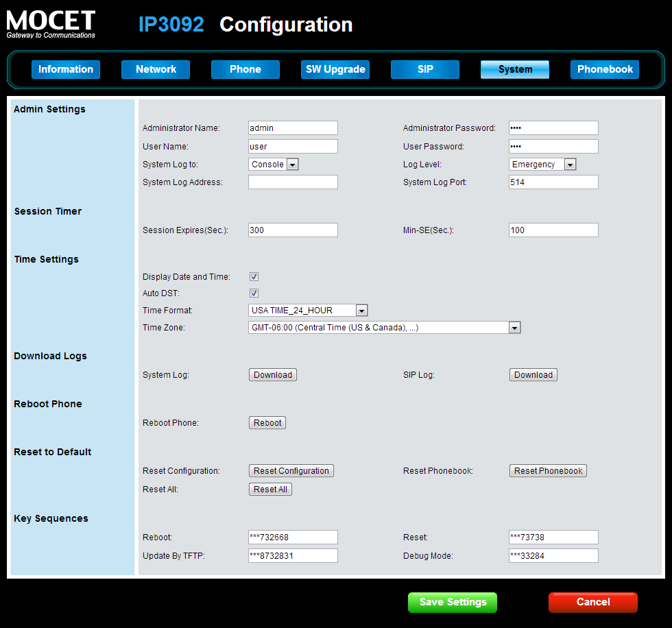This screenshot has height=628, width=672.
Task: Click the Reset Phonebook button
Action: coord(548,471)
